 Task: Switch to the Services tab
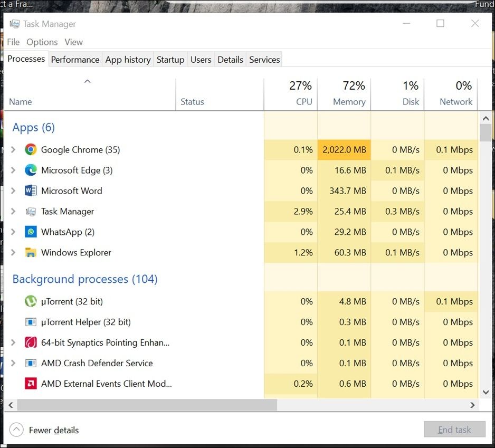(264, 60)
